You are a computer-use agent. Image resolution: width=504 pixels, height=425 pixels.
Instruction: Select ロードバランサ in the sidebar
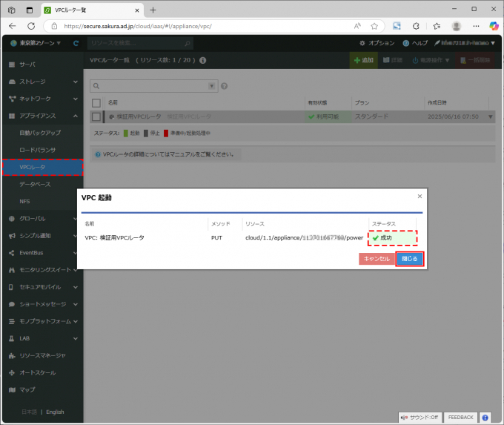43,150
